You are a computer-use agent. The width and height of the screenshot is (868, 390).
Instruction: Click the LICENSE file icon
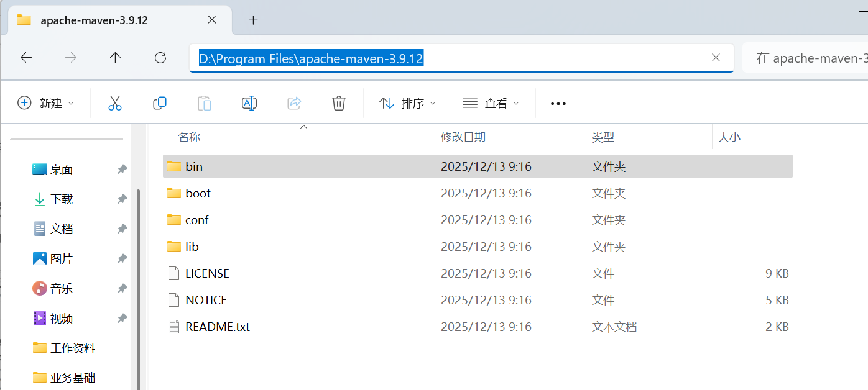[x=174, y=273]
